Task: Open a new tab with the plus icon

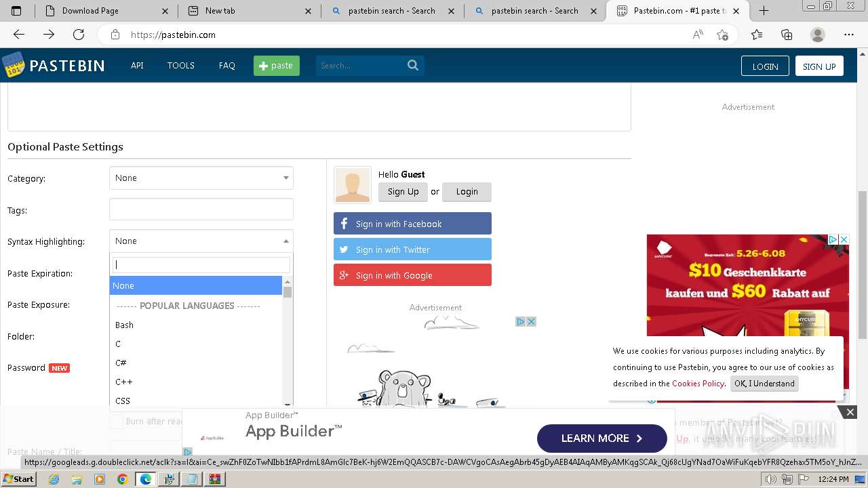Action: click(x=764, y=11)
